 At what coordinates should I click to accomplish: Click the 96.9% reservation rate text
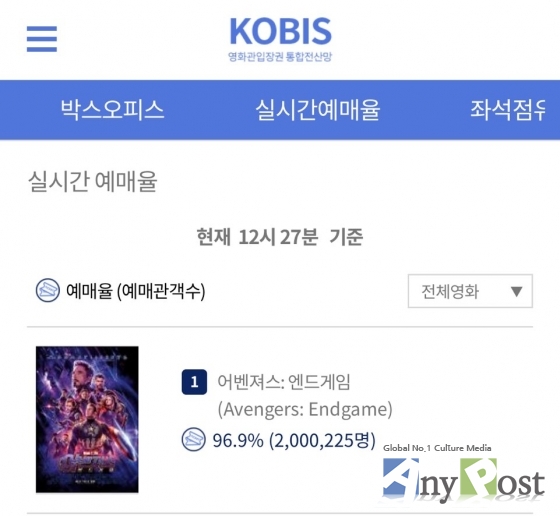pos(238,440)
